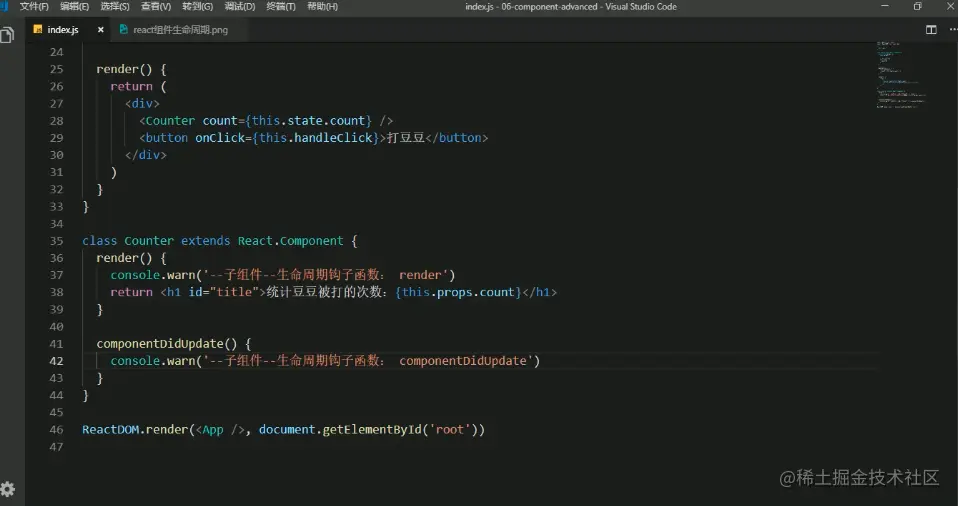Click line number 25 in the gutter
The width and height of the screenshot is (958, 506).
[56, 69]
